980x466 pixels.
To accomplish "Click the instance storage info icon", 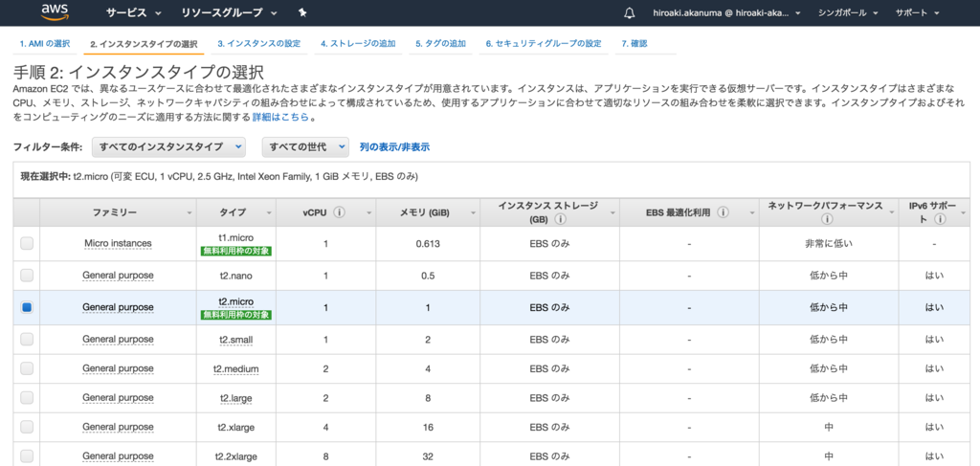I will pyautogui.click(x=559, y=220).
